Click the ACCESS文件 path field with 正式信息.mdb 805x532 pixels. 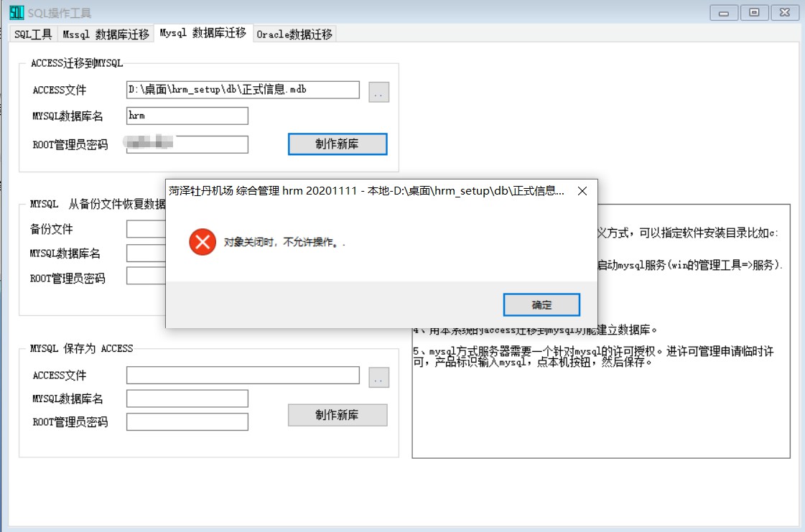point(243,90)
